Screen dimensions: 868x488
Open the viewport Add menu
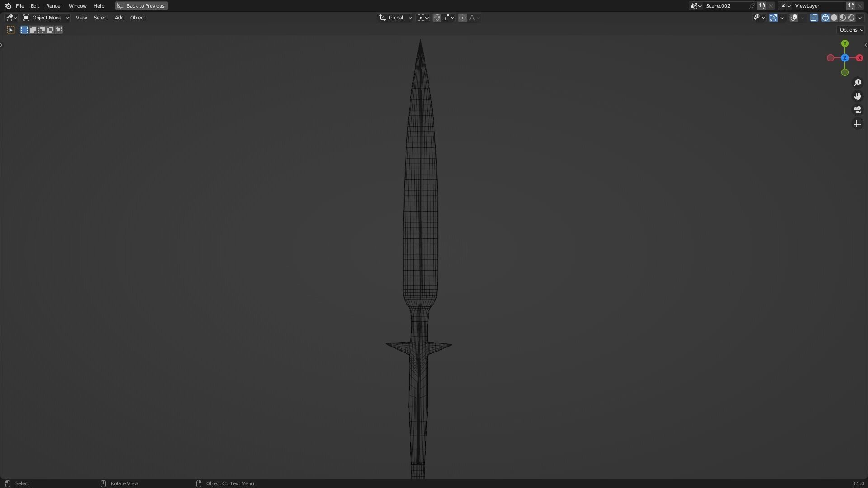tap(119, 18)
